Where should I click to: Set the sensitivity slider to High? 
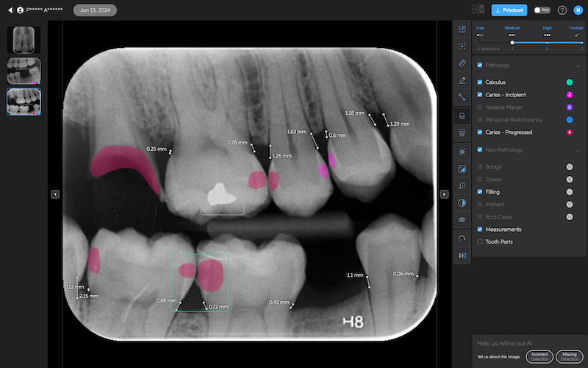click(548, 43)
